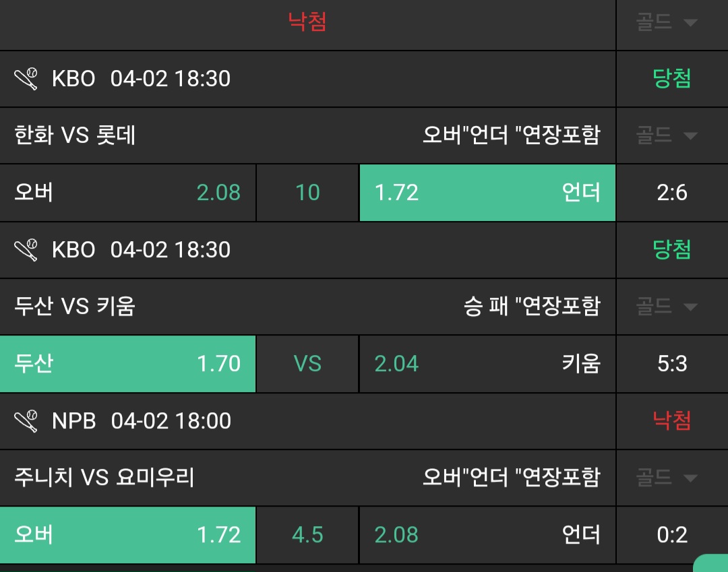728x572 pixels.
Task: Click 당첨 status for 한화 VS 롯데 game
Action: pos(672,79)
